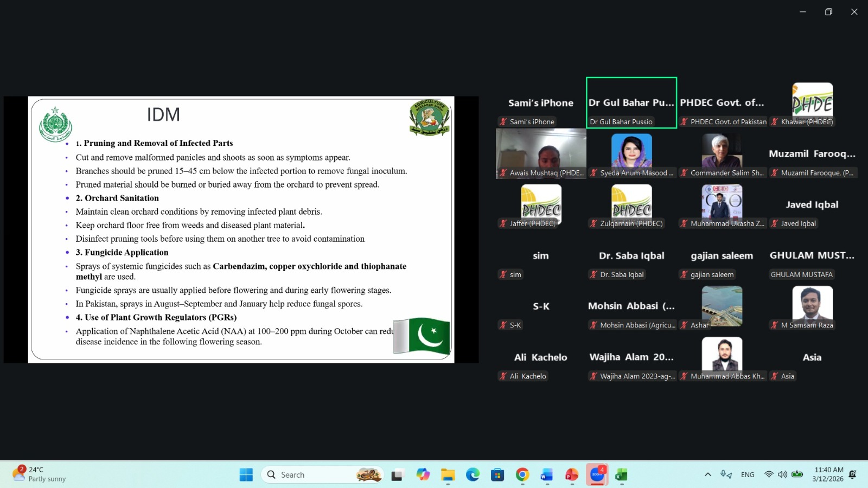The width and height of the screenshot is (868, 488).
Task: Expand the hidden system tray icons
Action: pyautogui.click(x=707, y=475)
